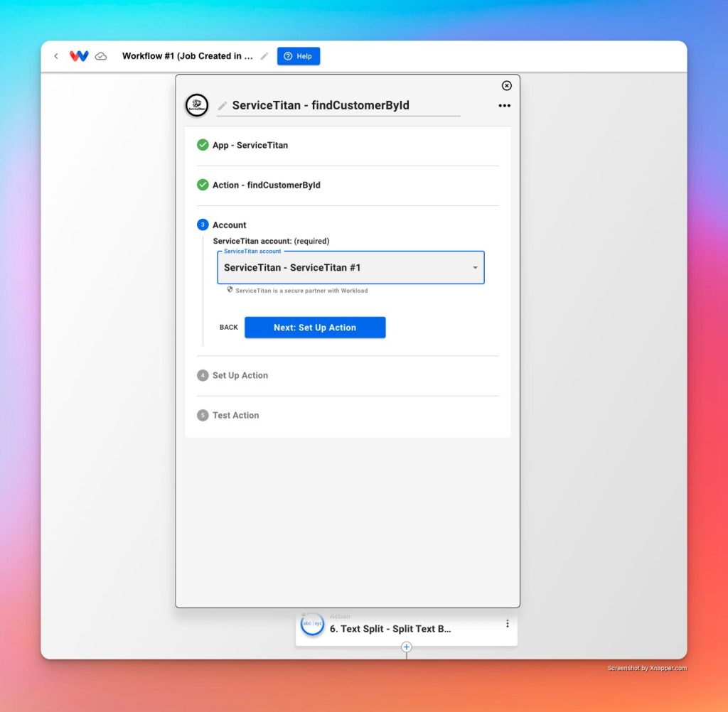
Task: Click the Workload W logo
Action: (x=79, y=56)
